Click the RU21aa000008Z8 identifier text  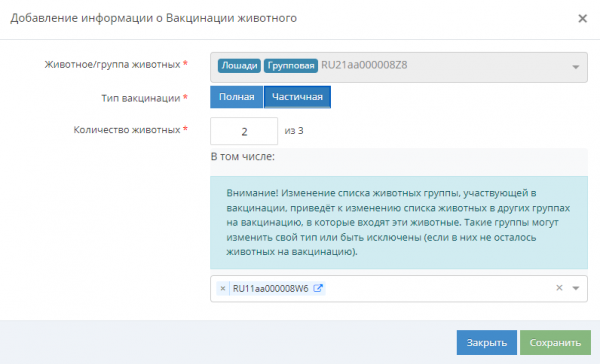[364, 65]
